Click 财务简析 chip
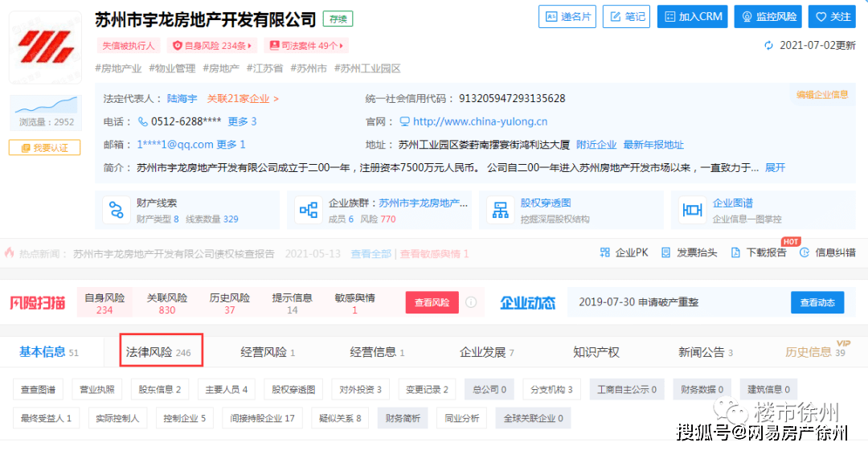868x451 pixels. pyautogui.click(x=403, y=418)
